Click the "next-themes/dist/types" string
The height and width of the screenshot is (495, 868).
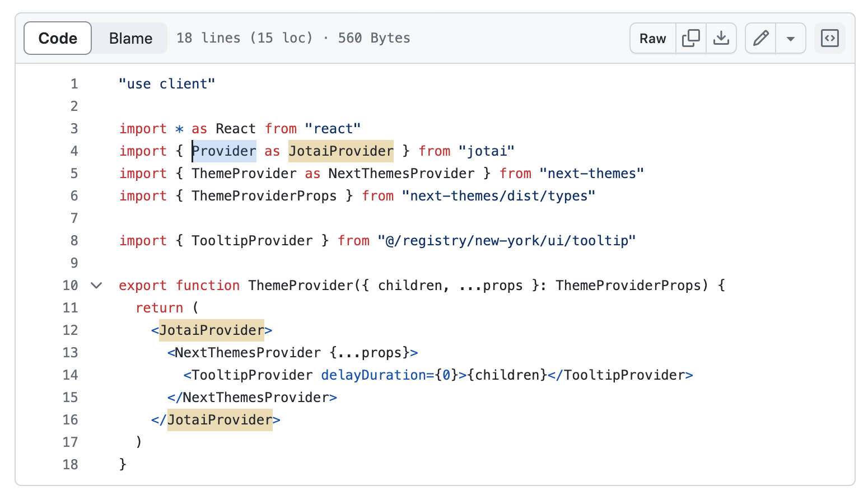pos(498,196)
